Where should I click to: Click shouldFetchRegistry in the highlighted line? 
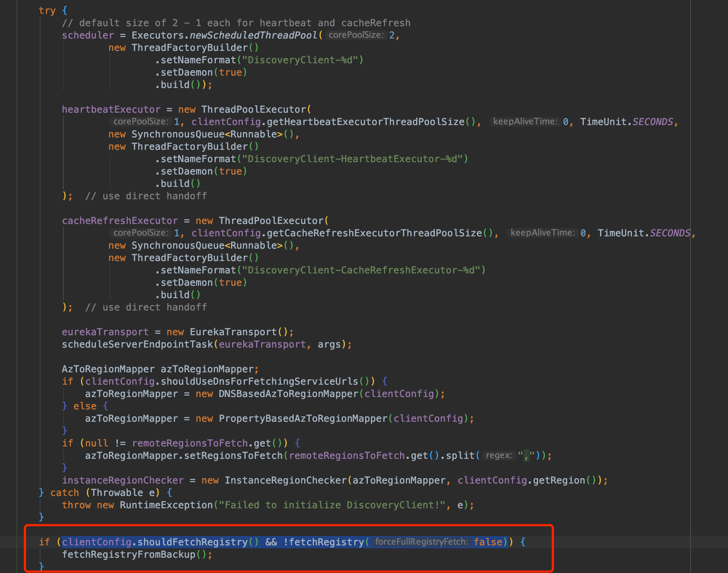click(192, 542)
